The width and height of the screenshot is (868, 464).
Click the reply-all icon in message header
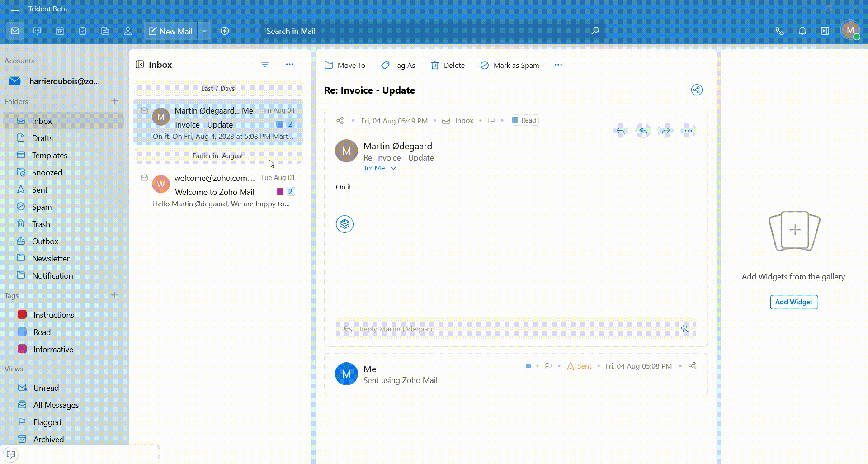coord(643,131)
